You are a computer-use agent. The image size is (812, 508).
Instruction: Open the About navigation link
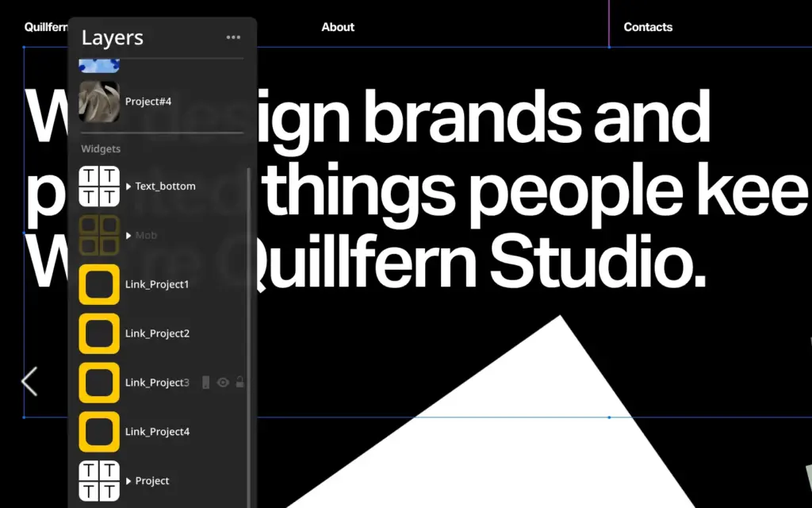coord(338,27)
